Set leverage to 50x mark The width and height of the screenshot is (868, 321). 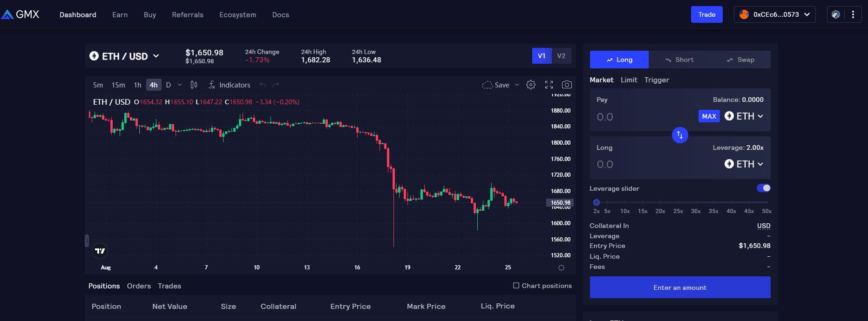(x=766, y=210)
